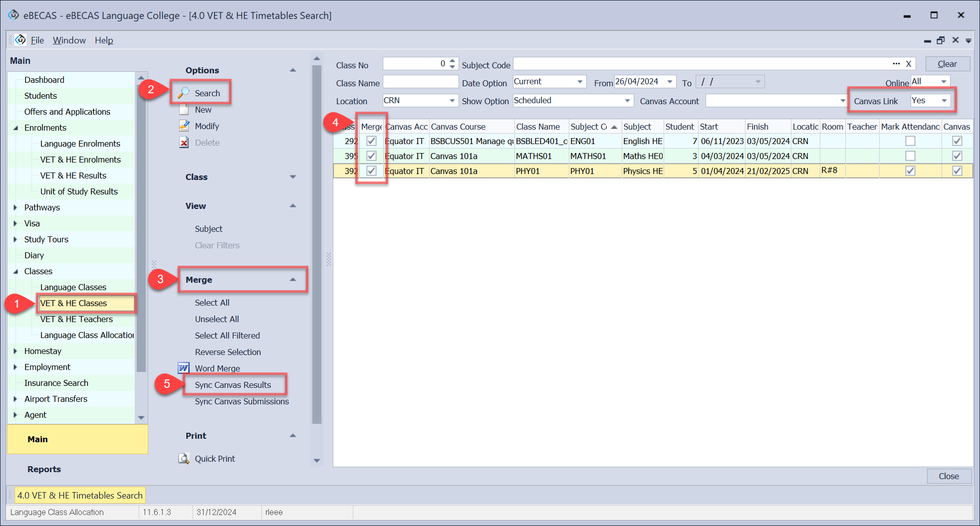Click the Search magnifier icon in Options

(x=184, y=93)
